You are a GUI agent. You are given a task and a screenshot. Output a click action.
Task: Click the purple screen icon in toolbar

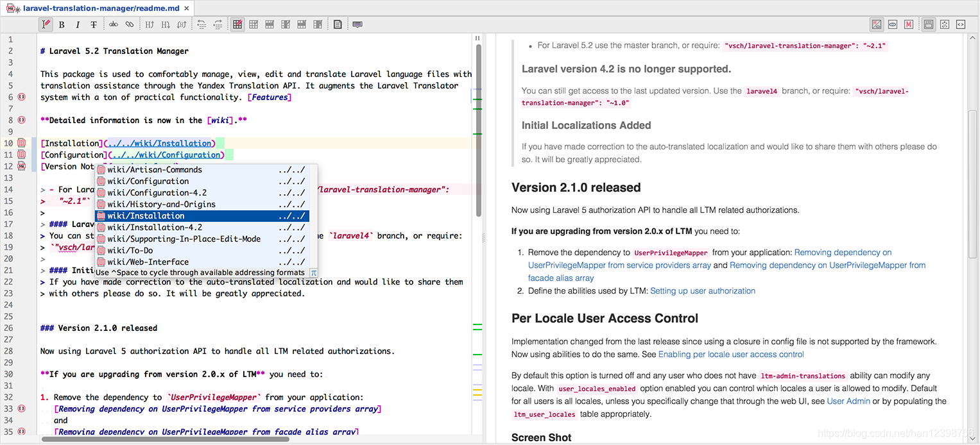tap(357, 25)
